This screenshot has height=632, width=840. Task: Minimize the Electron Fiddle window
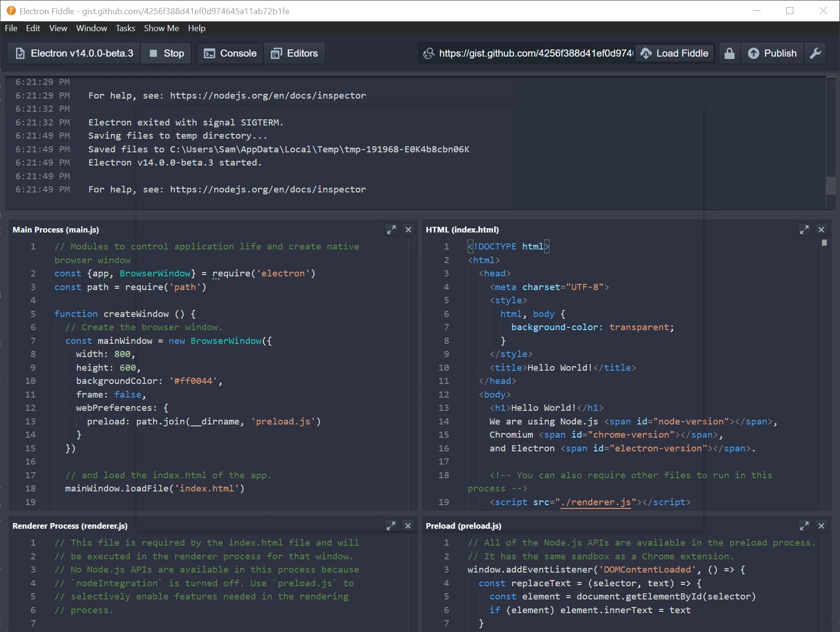point(757,10)
